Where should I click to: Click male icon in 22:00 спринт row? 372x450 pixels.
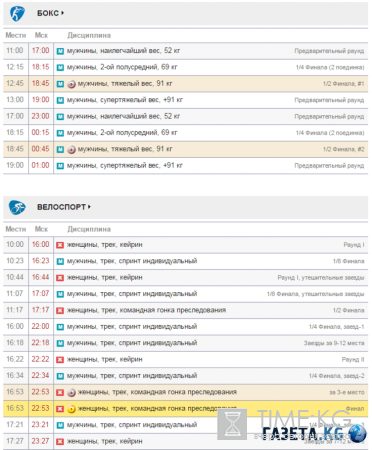point(60,327)
